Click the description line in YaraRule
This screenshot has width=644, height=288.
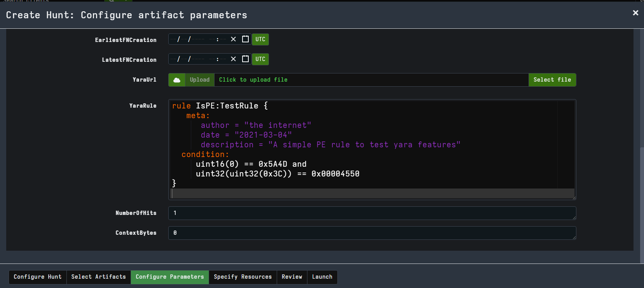point(330,145)
